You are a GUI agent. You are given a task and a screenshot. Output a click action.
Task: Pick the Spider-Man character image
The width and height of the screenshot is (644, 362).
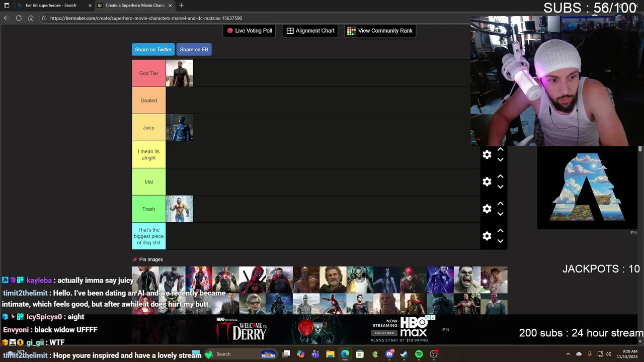point(333,304)
